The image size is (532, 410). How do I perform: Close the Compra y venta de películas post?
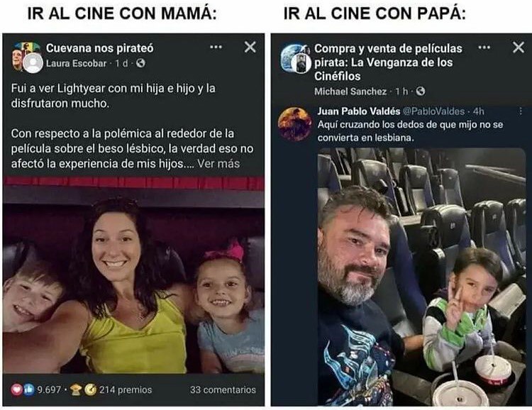click(x=519, y=48)
